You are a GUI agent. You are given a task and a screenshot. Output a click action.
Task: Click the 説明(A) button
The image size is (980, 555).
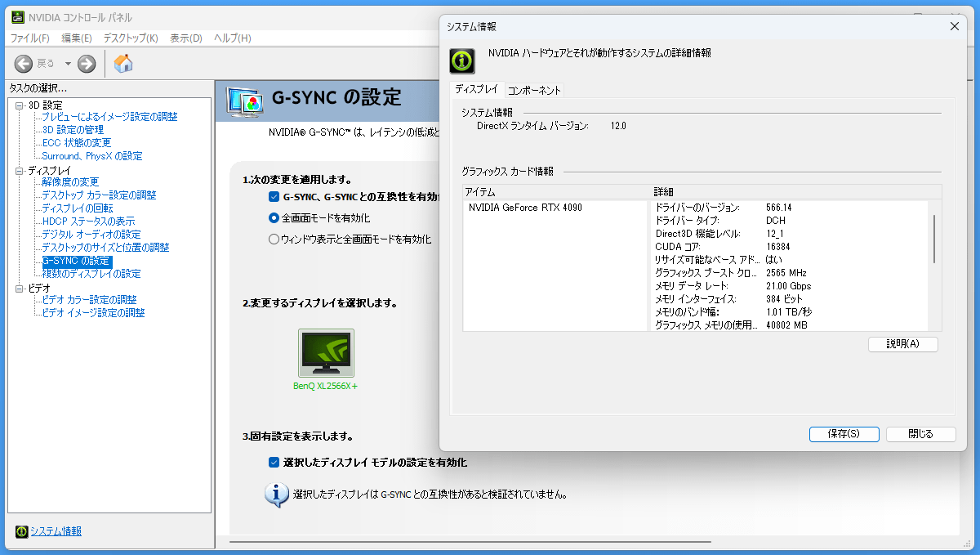coord(903,344)
